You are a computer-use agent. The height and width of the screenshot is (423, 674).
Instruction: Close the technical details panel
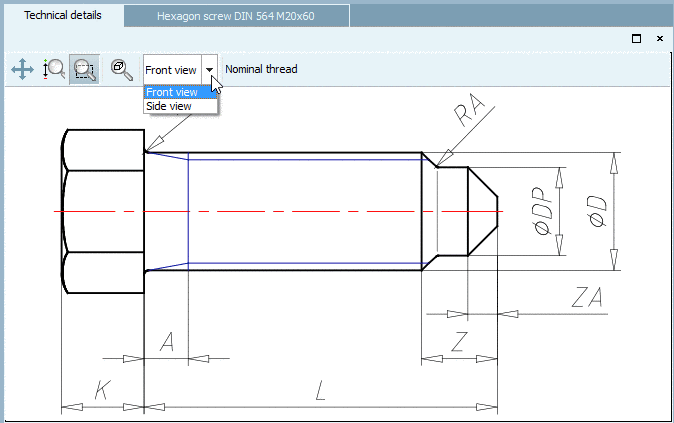660,39
